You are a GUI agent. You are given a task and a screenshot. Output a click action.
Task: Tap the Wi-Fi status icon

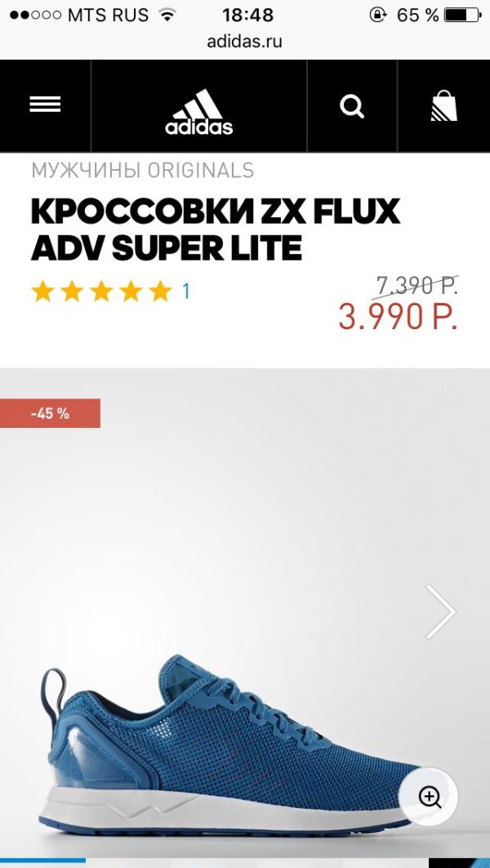(166, 15)
